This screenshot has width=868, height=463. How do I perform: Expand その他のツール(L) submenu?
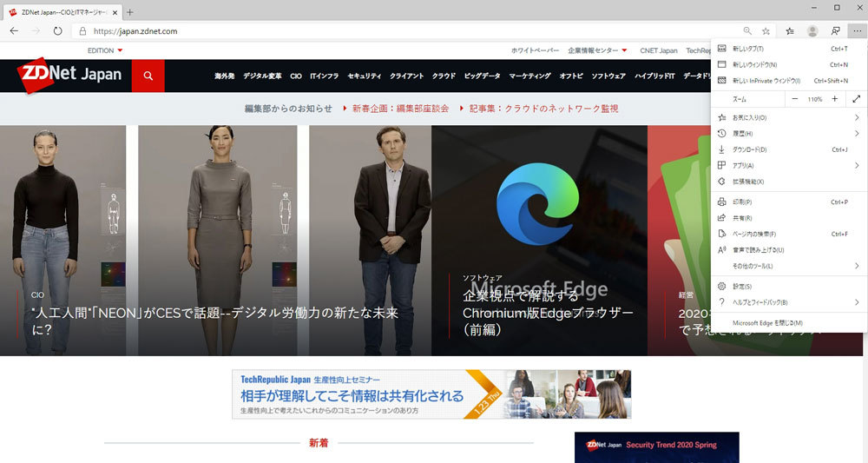pyautogui.click(x=789, y=267)
